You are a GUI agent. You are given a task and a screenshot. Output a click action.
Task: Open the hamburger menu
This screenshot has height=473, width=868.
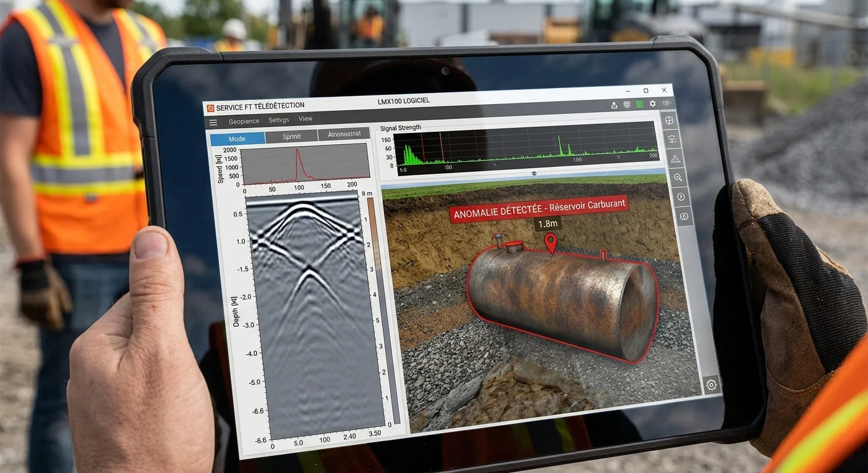[213, 123]
